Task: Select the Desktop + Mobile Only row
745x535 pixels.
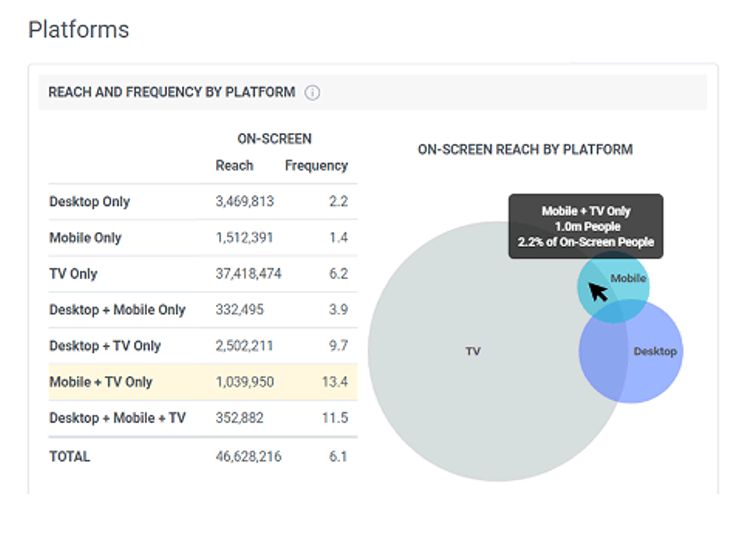Action: [x=200, y=310]
